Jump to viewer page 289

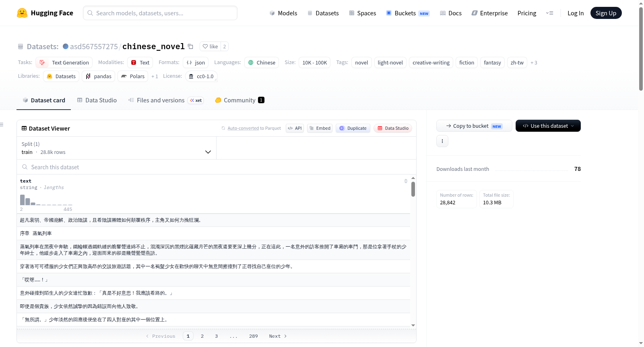click(253, 336)
